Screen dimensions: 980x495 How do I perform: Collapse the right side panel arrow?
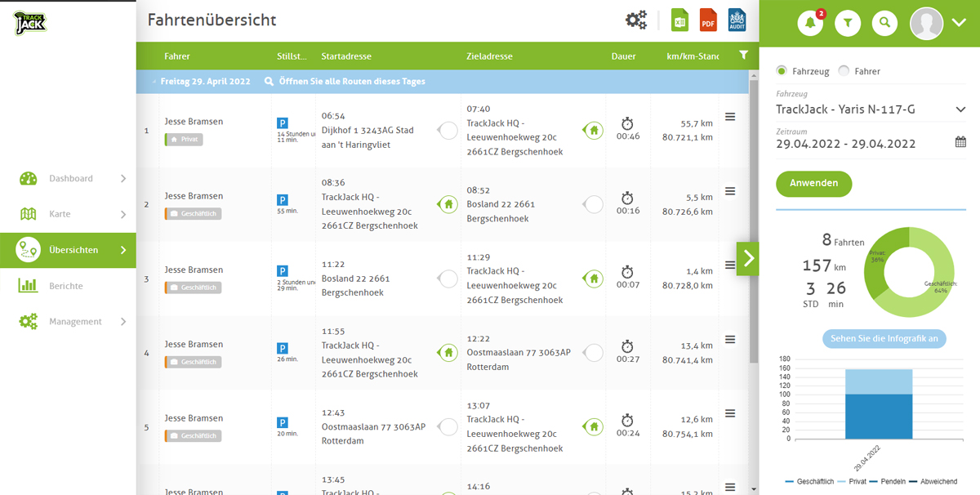pyautogui.click(x=748, y=259)
